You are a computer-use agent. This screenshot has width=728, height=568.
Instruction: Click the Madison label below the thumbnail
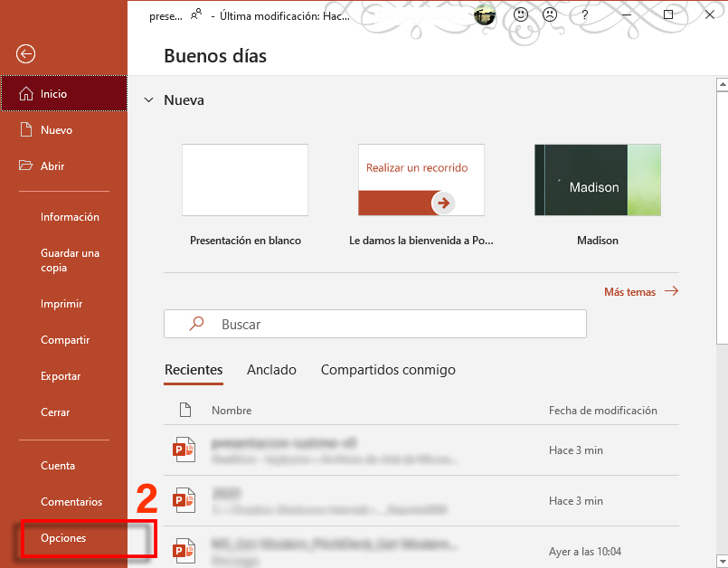(598, 241)
